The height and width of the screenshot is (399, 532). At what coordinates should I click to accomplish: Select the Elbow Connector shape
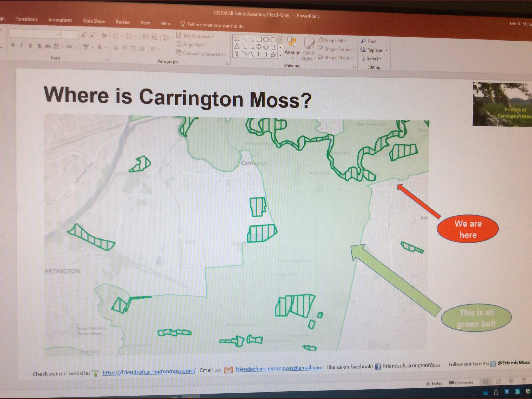click(244, 46)
